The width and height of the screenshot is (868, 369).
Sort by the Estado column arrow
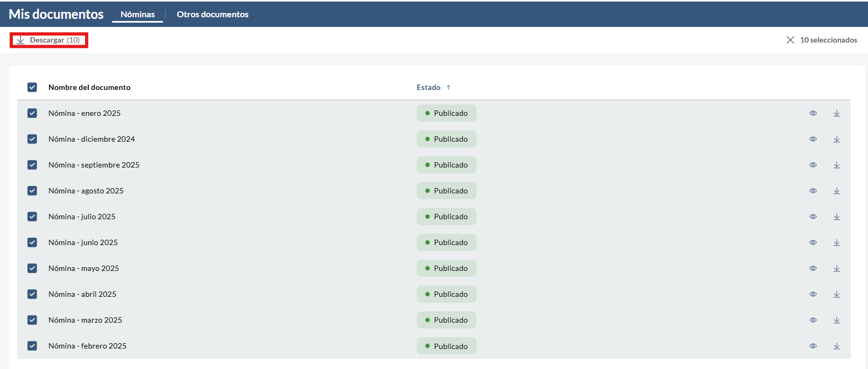click(448, 87)
